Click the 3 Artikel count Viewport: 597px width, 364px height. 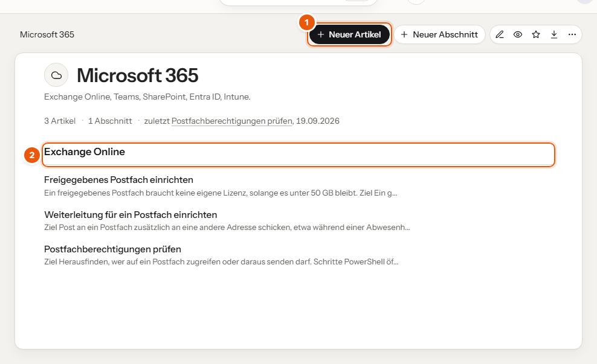coord(60,121)
